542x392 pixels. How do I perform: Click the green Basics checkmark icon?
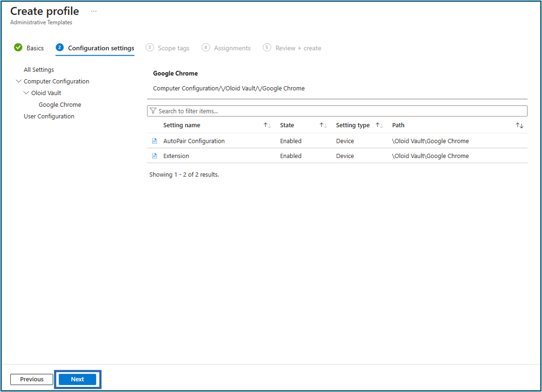click(x=18, y=47)
